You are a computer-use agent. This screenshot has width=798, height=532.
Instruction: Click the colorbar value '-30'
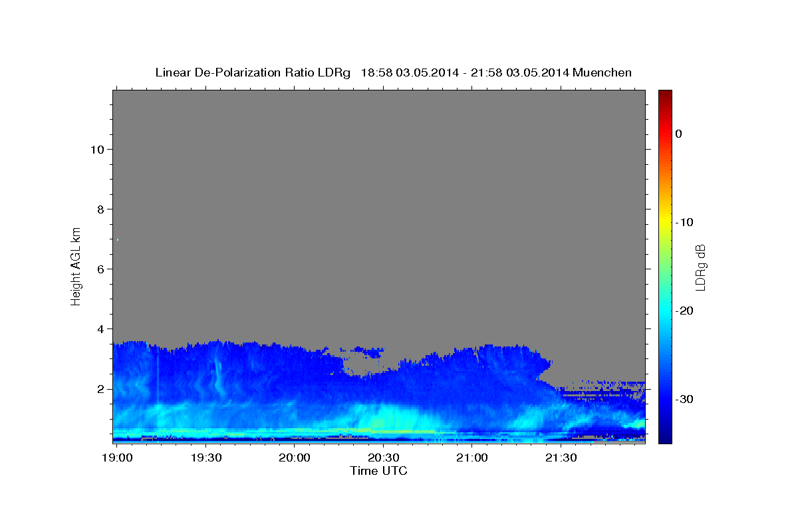(x=684, y=399)
